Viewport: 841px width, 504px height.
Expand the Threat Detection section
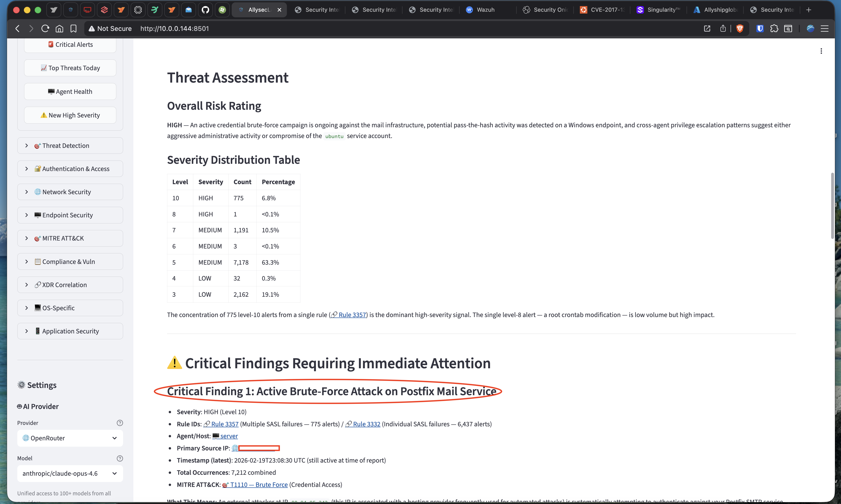(x=70, y=146)
